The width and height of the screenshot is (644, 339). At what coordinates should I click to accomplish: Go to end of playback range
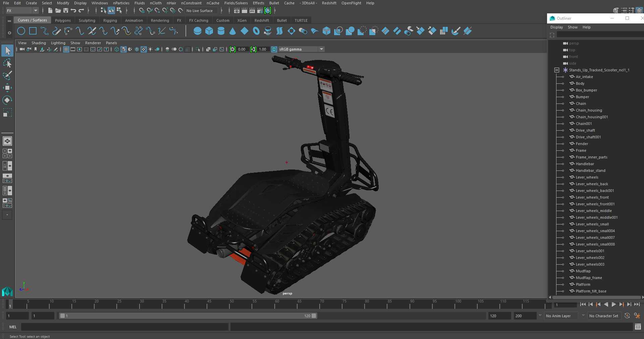pos(637,304)
